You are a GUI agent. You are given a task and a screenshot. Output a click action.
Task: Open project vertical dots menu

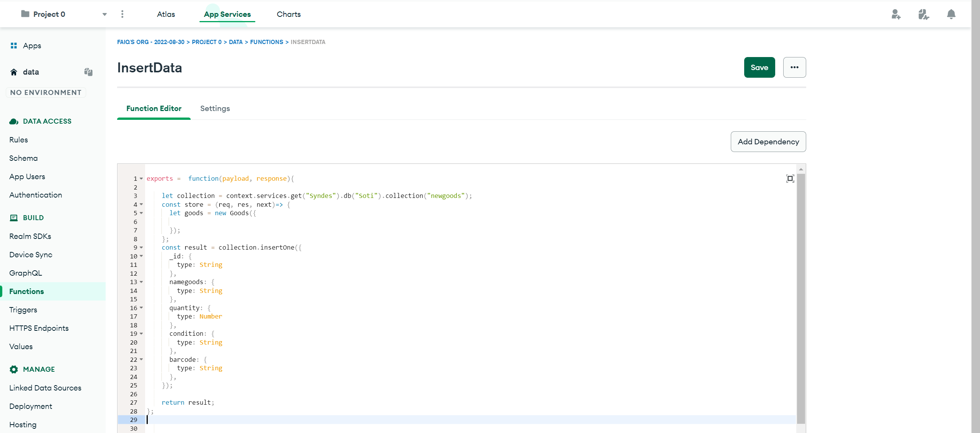click(x=122, y=14)
